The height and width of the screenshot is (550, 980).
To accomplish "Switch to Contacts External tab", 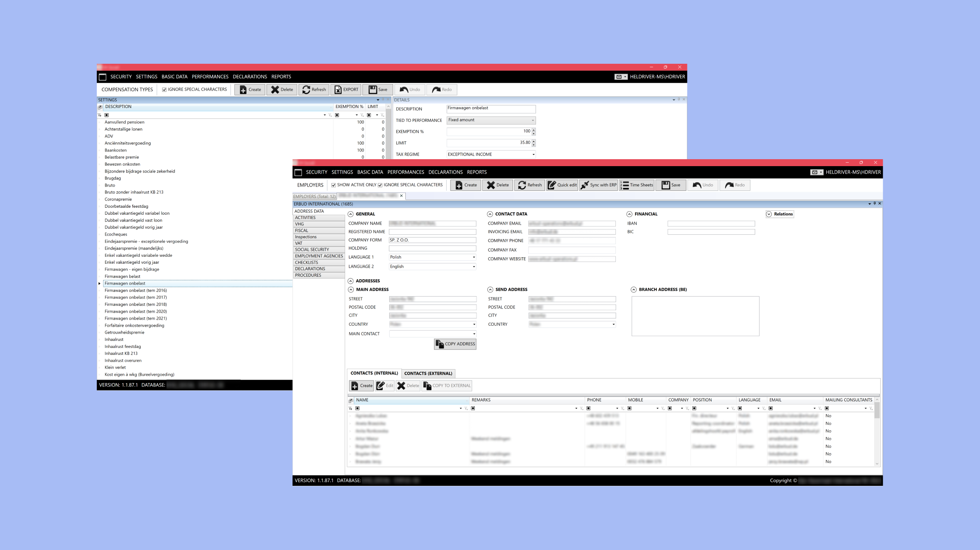I will 428,373.
